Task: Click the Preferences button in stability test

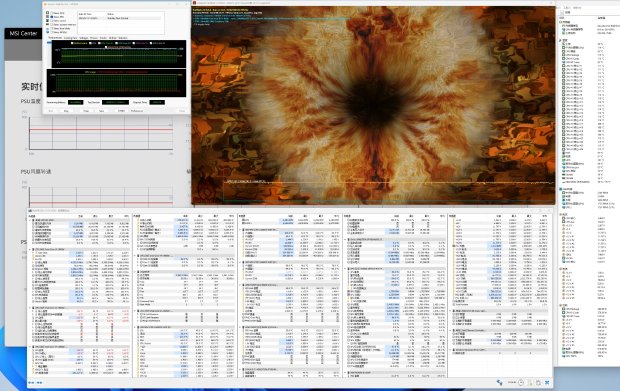Action: (x=137, y=111)
